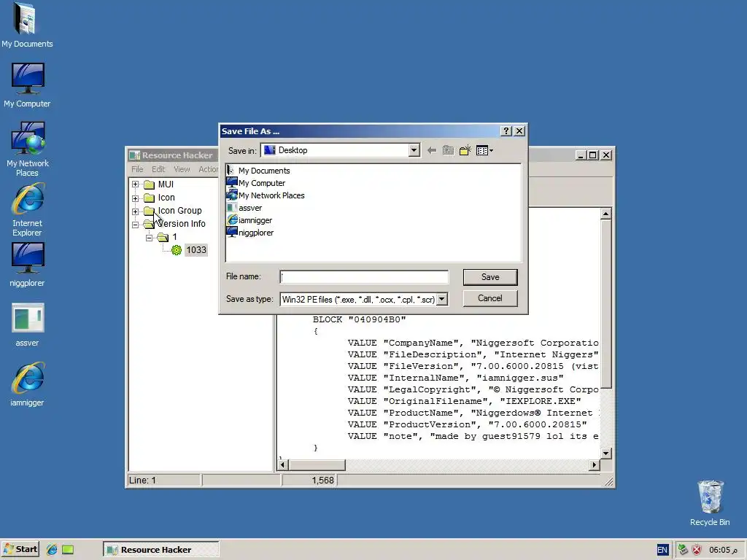Open the Save as type dropdown
Screen dimensions: 747x560
tap(441, 299)
